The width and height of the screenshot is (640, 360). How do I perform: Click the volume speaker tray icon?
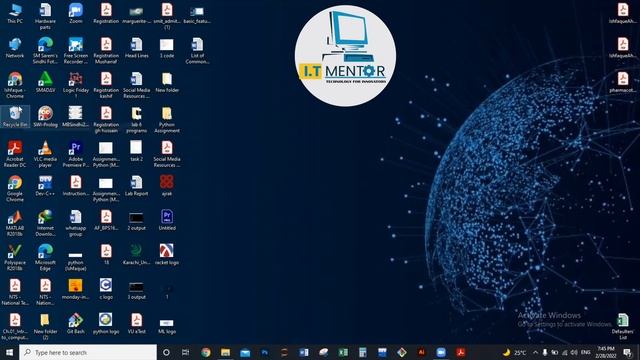coord(574,352)
